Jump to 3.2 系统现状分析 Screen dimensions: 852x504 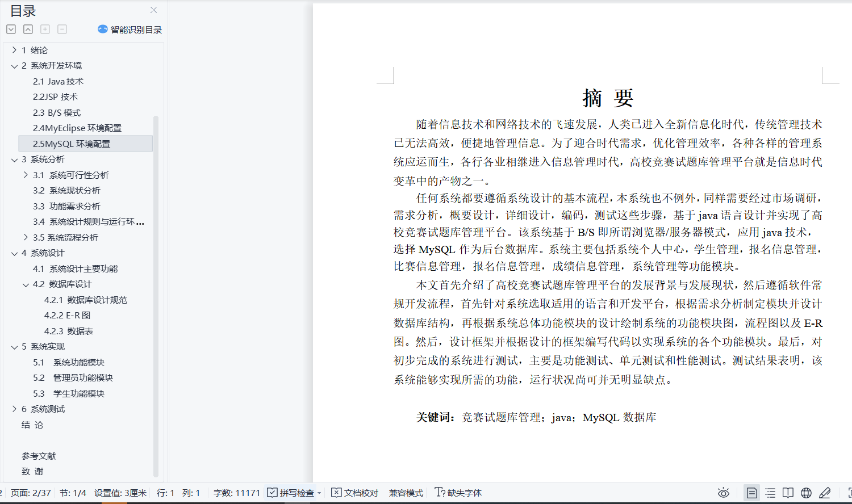(x=66, y=191)
